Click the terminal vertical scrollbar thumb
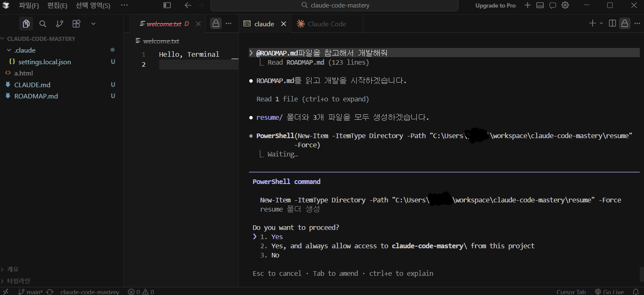The image size is (644, 295). point(641,275)
